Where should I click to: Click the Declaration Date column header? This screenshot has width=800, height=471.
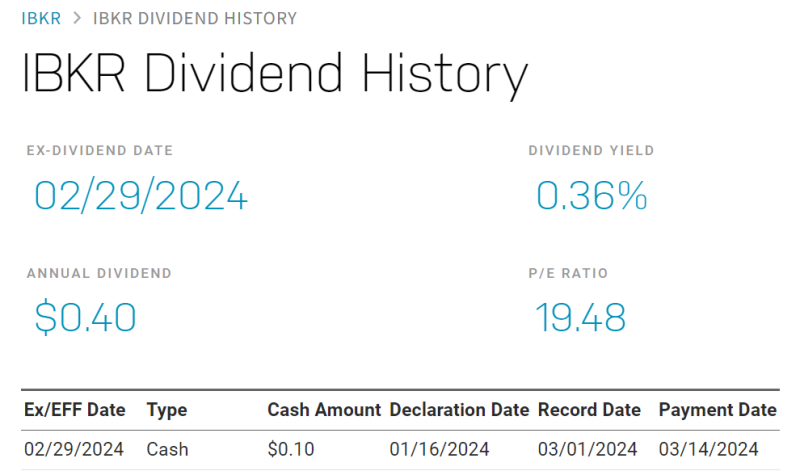tap(459, 410)
